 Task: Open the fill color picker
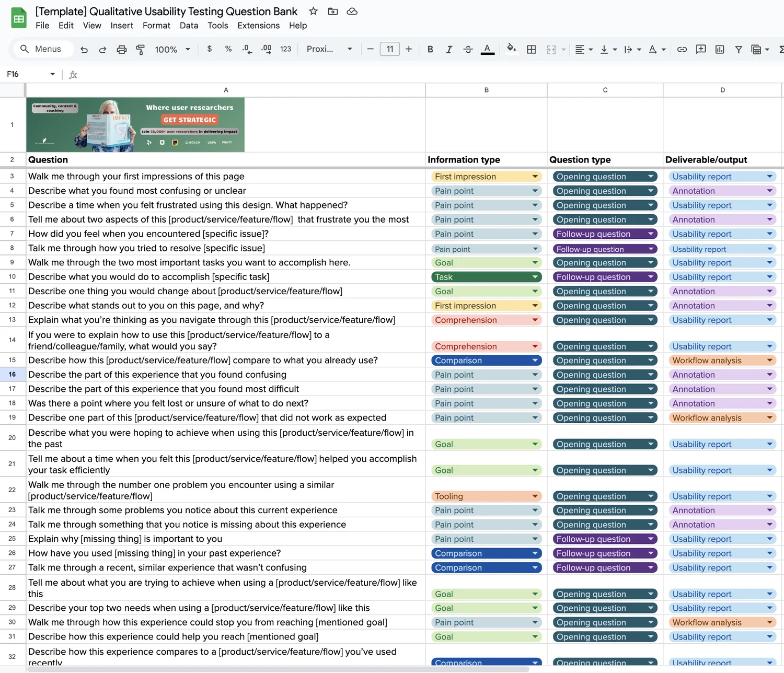[x=512, y=49]
